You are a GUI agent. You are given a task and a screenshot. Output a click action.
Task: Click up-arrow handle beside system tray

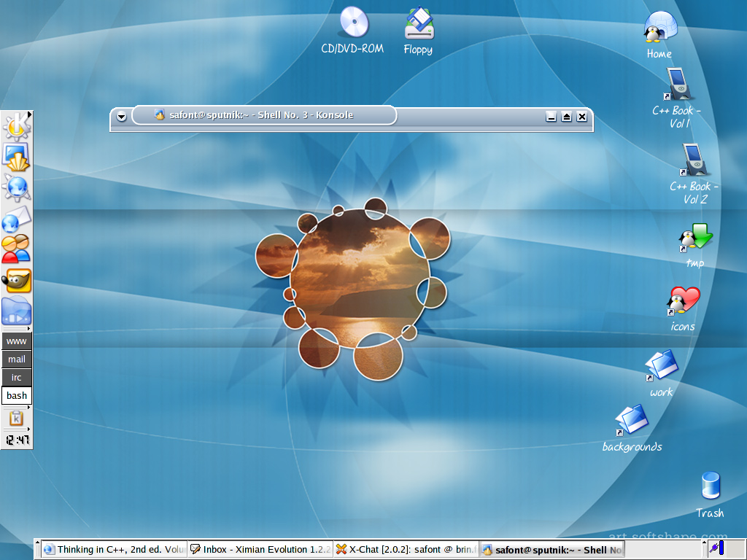coord(704,542)
